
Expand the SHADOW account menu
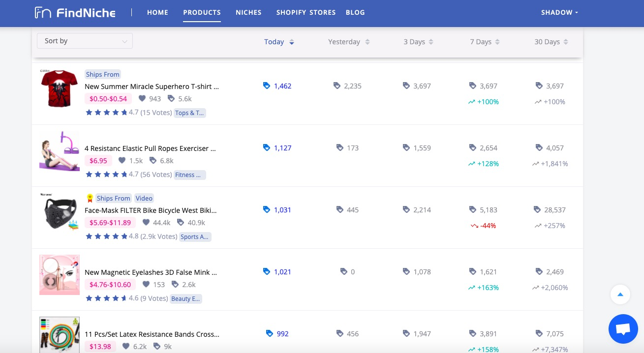pyautogui.click(x=559, y=12)
